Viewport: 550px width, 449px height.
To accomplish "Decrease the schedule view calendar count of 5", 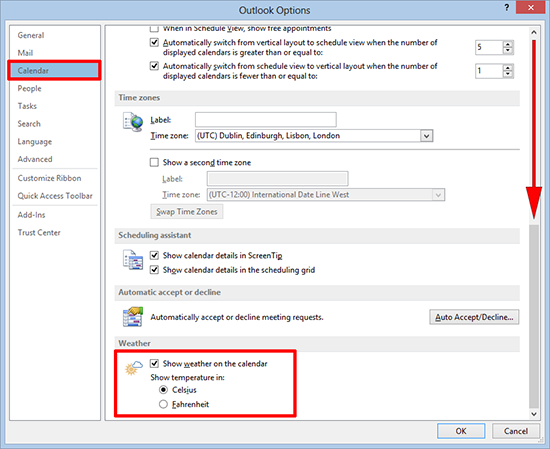I will tap(508, 51).
